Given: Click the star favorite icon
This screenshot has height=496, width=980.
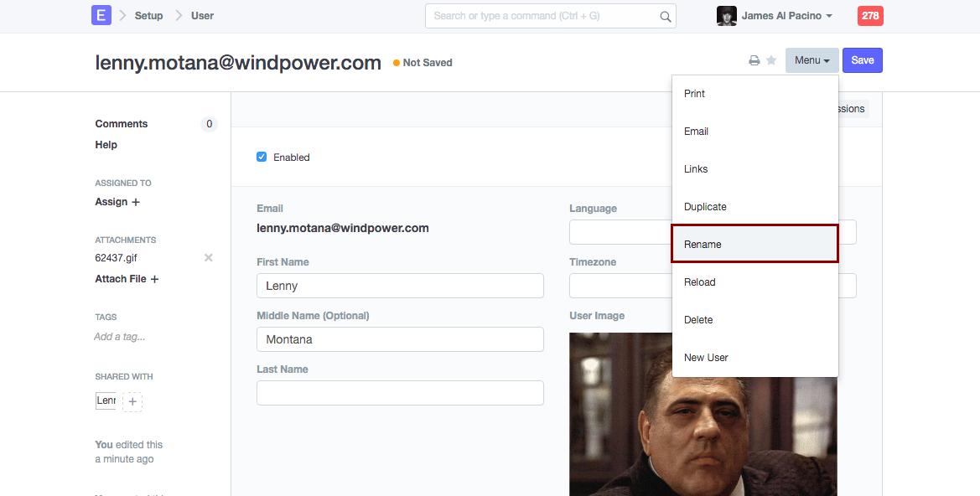Looking at the screenshot, I should (x=771, y=61).
